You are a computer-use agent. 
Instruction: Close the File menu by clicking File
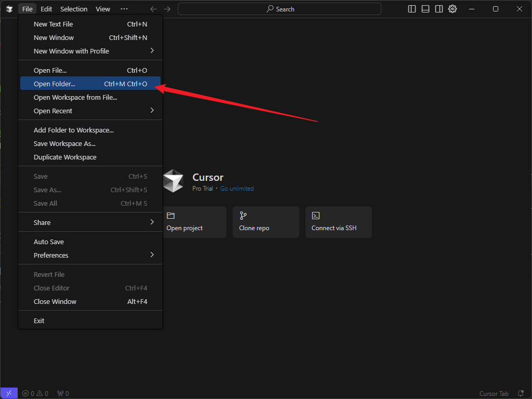(x=28, y=9)
